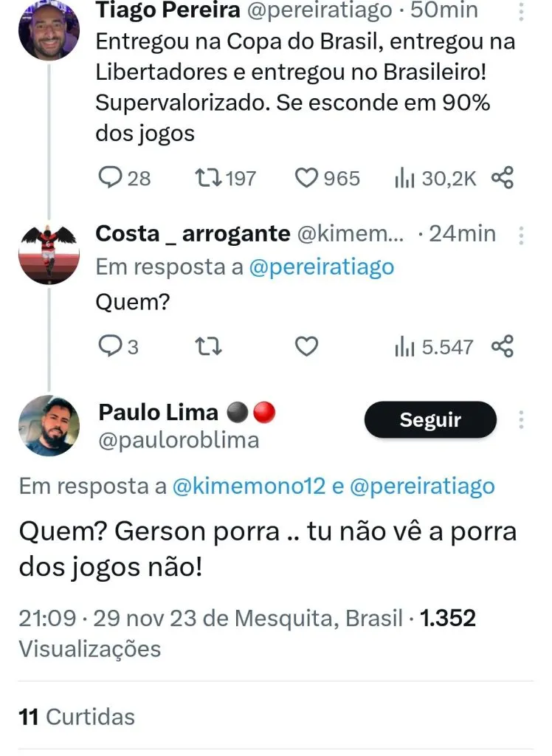Like Costa _ arrogante's 'Quem?' reply
This screenshot has height=756, width=552.
click(x=307, y=346)
